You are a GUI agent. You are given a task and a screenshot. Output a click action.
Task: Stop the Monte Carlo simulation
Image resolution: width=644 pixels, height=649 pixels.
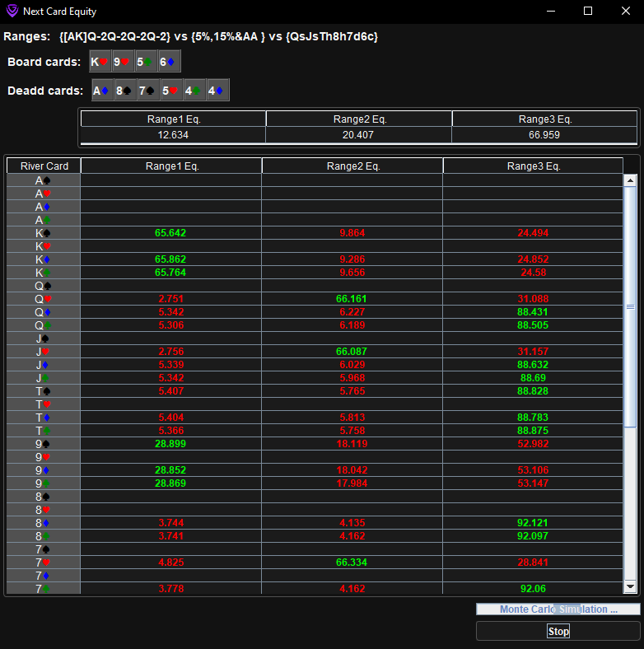(x=558, y=631)
